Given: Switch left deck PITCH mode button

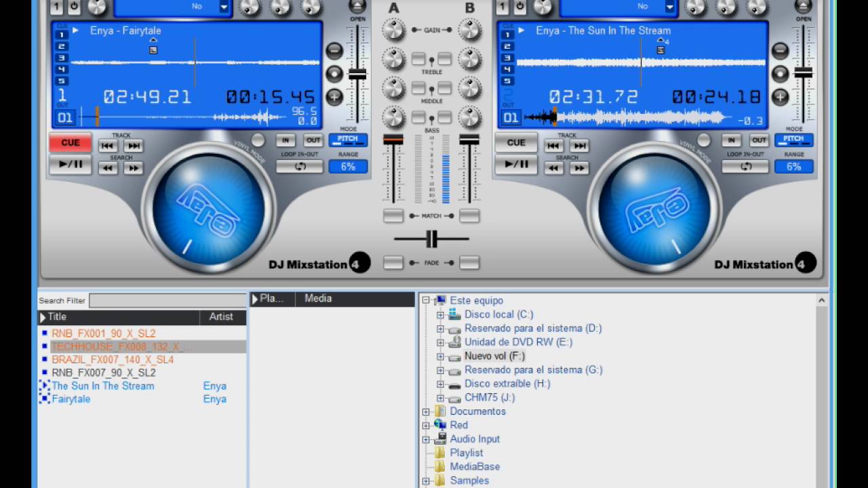Looking at the screenshot, I should 348,140.
